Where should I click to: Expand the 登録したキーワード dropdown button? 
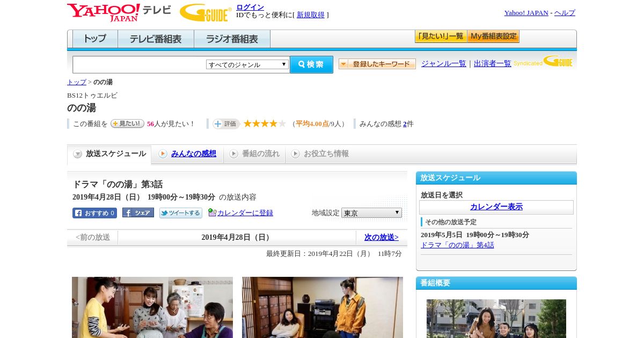pos(377,64)
